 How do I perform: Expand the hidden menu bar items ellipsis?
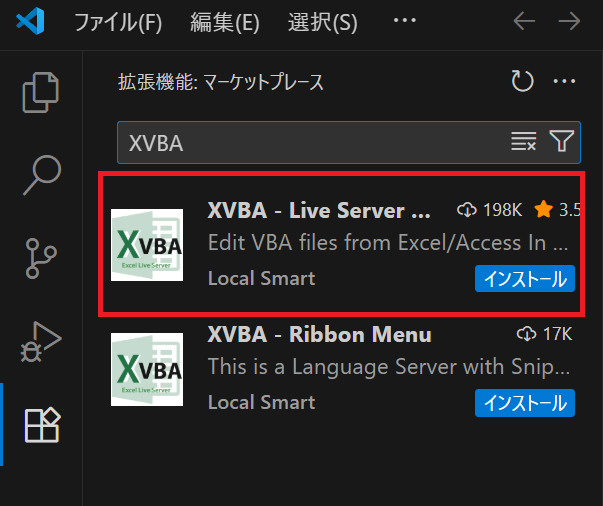coord(404,22)
